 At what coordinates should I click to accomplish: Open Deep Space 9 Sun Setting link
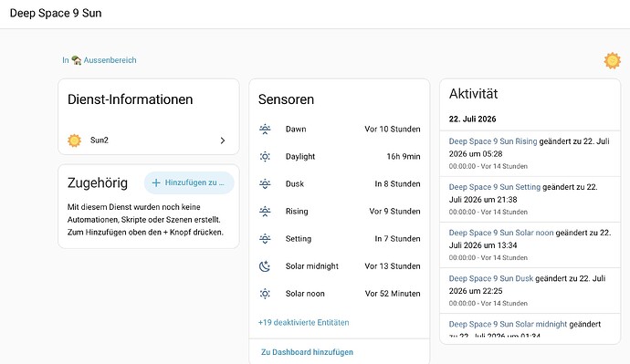pyautogui.click(x=495, y=187)
